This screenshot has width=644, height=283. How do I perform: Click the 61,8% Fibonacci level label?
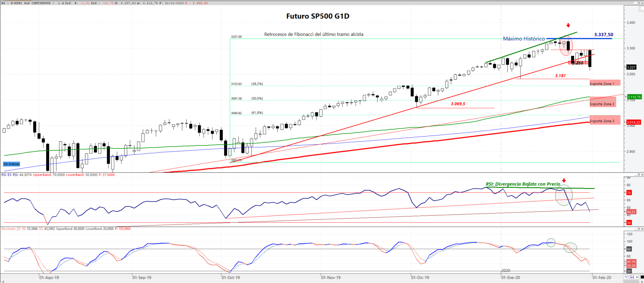[x=257, y=113]
